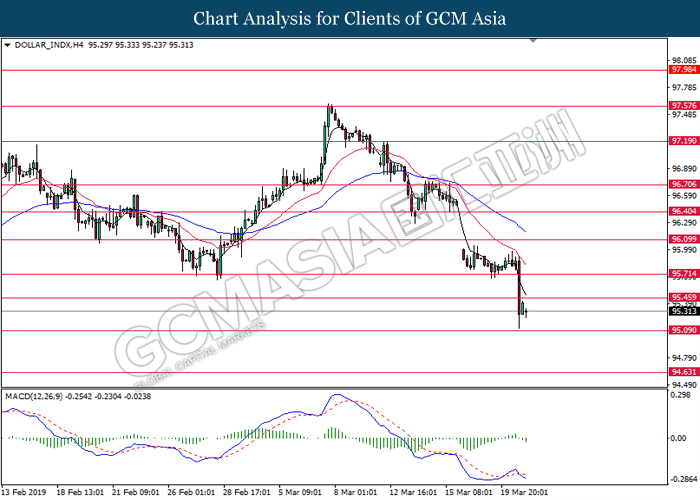Click the 15 Mar 08:01 time label
The height and width of the screenshot is (500, 700).
tap(469, 492)
